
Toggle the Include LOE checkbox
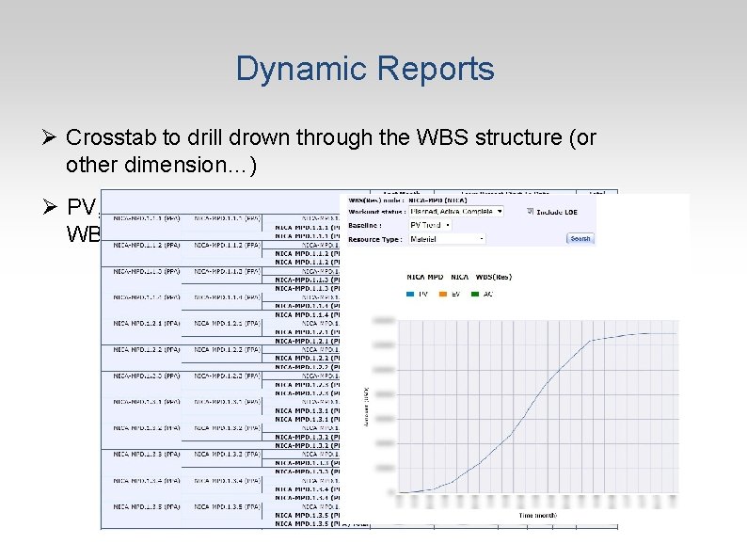531,211
